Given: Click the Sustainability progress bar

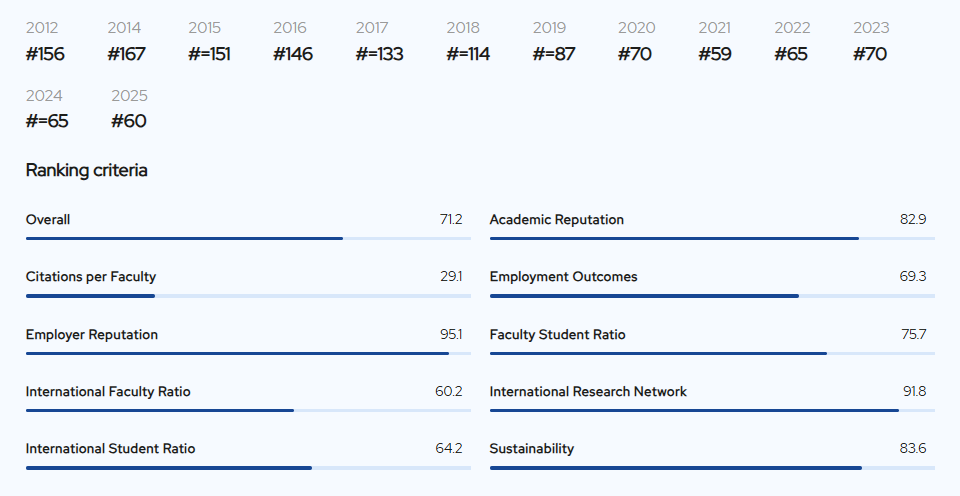Looking at the screenshot, I should pos(712,468).
